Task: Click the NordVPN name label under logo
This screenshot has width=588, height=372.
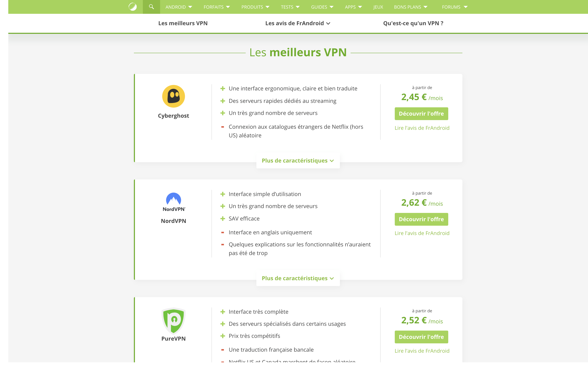Action: (173, 221)
